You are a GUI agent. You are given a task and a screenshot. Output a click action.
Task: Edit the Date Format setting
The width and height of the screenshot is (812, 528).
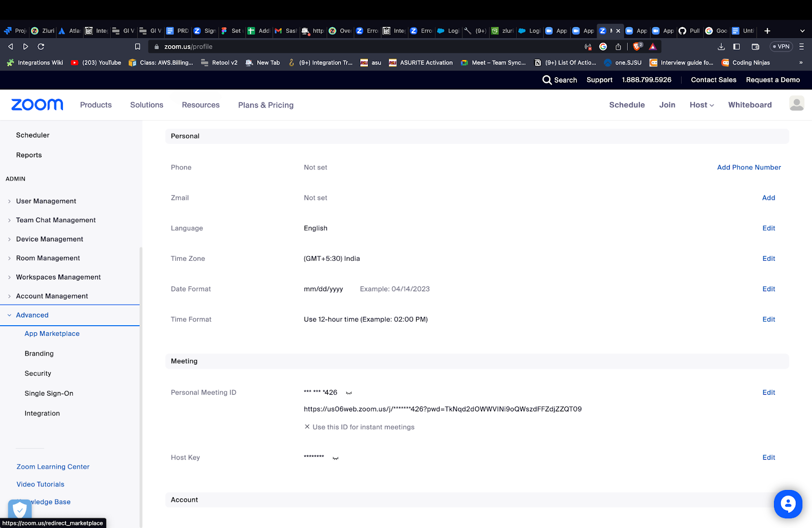click(x=768, y=289)
